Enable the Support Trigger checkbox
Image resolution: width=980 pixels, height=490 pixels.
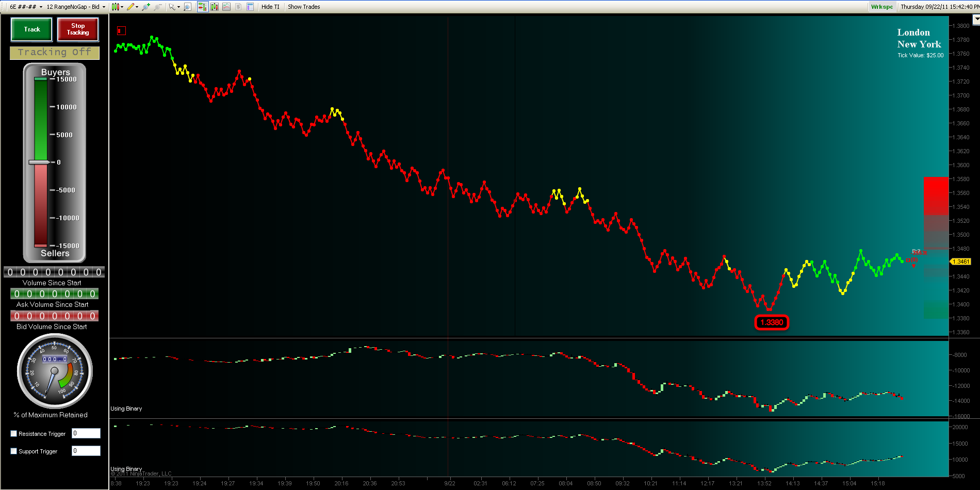click(x=14, y=451)
